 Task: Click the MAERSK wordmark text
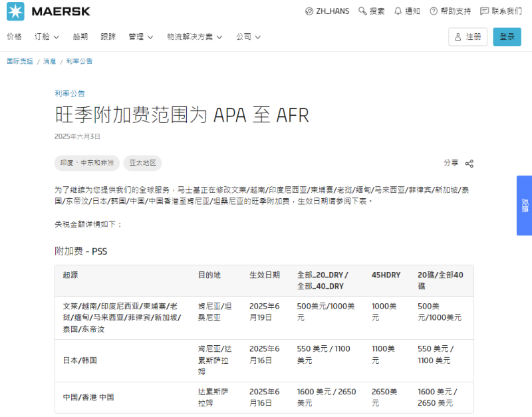click(x=61, y=11)
